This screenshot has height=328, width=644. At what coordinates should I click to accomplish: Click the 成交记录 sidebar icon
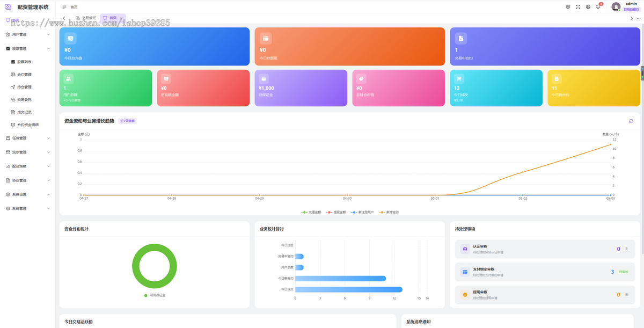(13, 112)
